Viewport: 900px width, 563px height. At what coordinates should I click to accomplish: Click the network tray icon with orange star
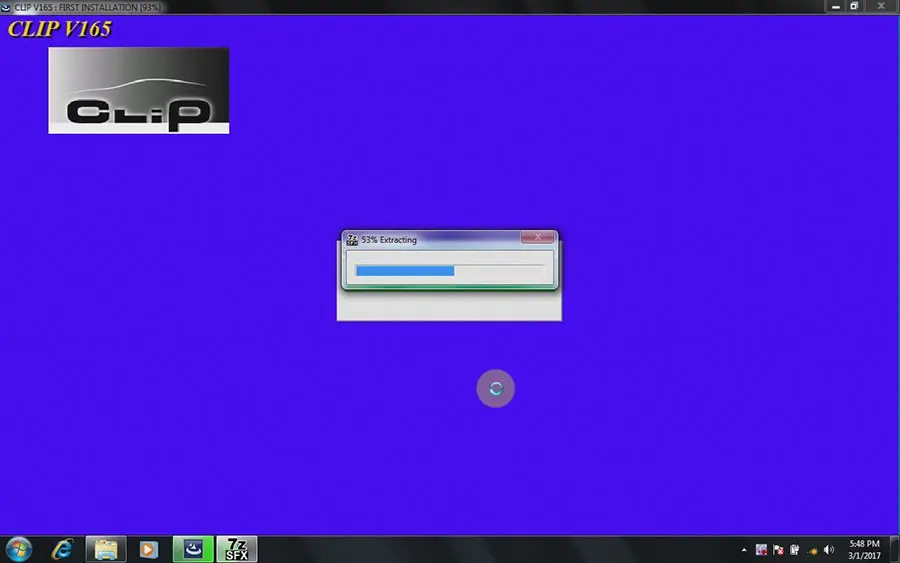(812, 550)
